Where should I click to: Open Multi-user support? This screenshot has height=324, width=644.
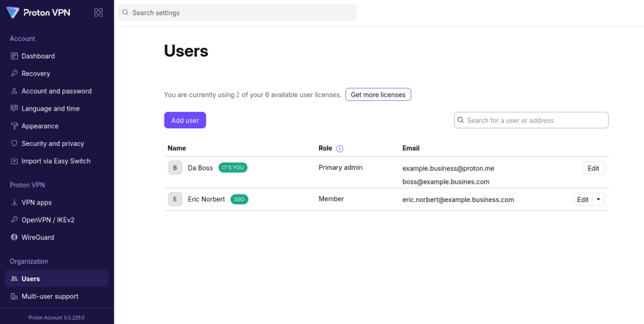tap(57, 296)
